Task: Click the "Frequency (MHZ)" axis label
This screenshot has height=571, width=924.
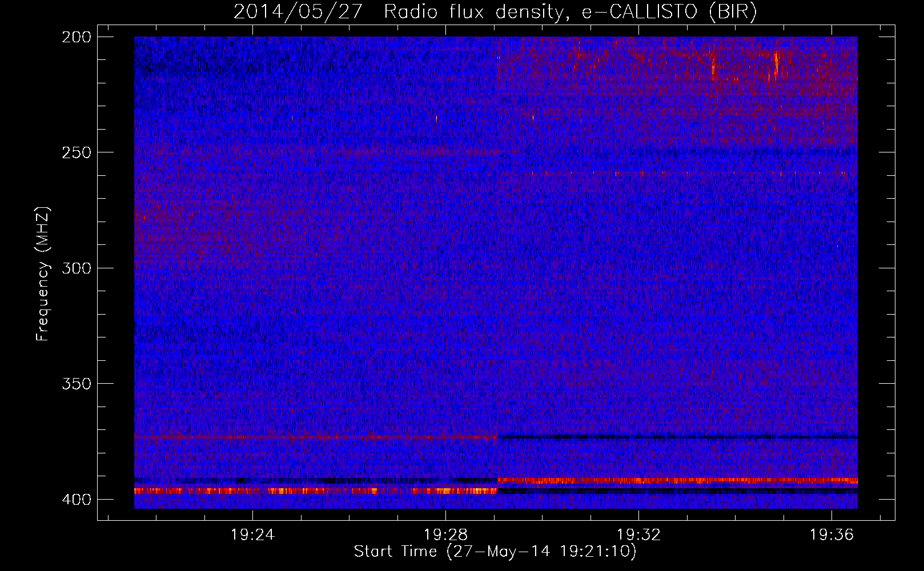Action: click(x=43, y=274)
